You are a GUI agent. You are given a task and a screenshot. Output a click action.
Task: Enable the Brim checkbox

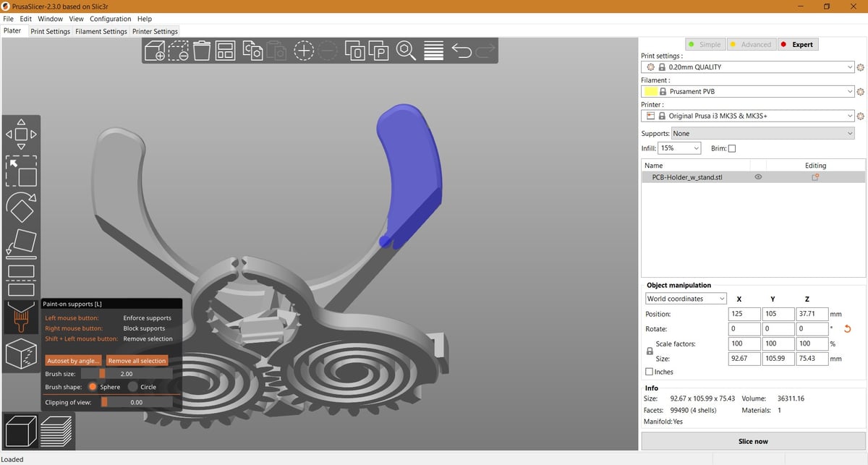point(731,148)
